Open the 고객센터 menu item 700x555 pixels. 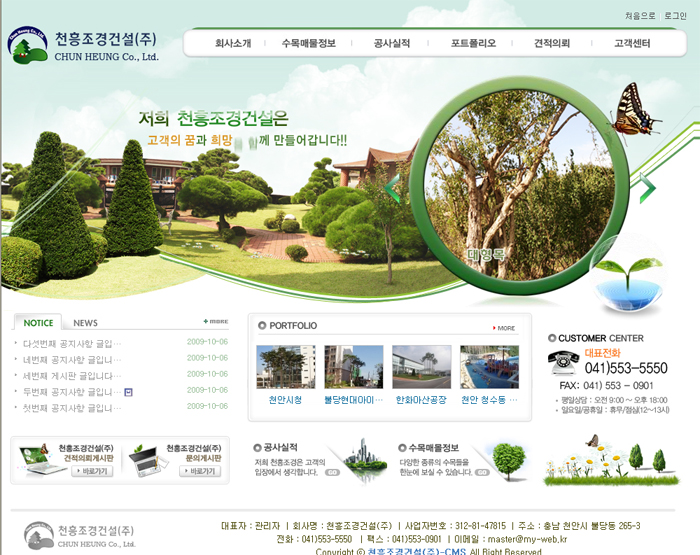pyautogui.click(x=632, y=44)
